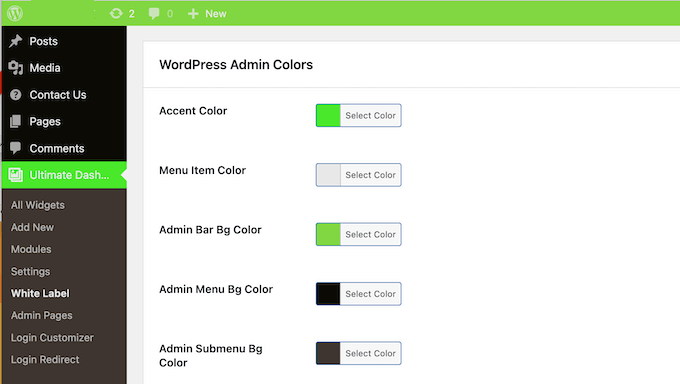Go to Modules submenu

click(x=31, y=249)
